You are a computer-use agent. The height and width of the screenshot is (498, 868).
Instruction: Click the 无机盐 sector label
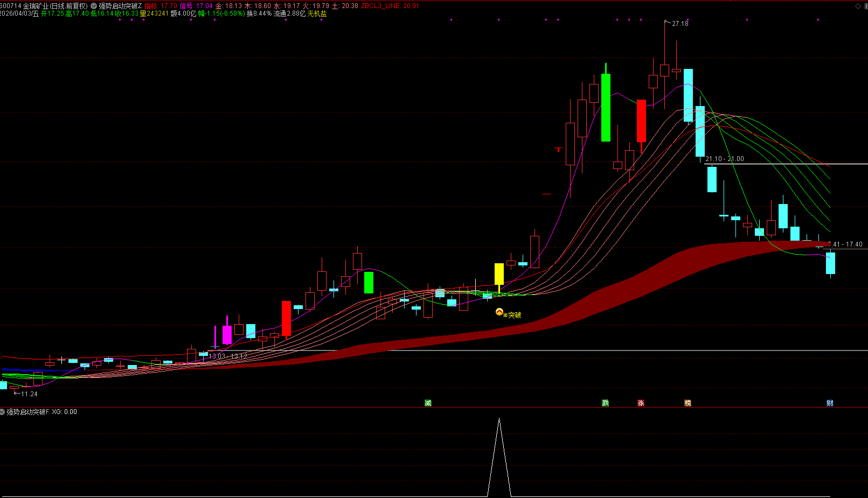tap(317, 13)
